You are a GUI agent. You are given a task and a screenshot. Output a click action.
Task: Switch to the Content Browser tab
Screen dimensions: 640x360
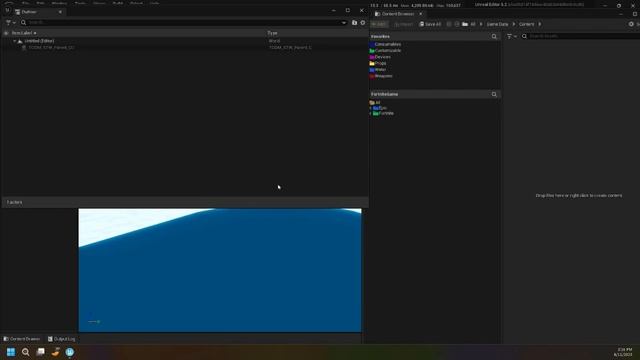click(x=398, y=14)
